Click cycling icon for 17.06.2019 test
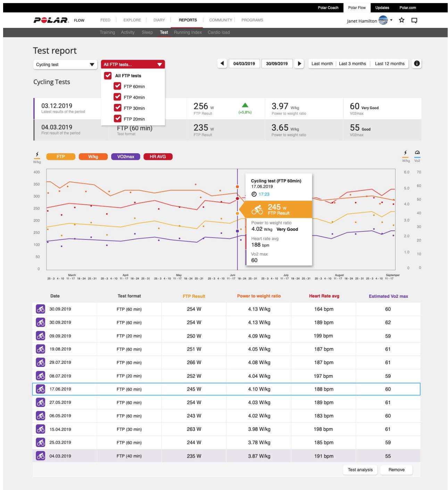This screenshot has width=448, height=490. click(41, 389)
